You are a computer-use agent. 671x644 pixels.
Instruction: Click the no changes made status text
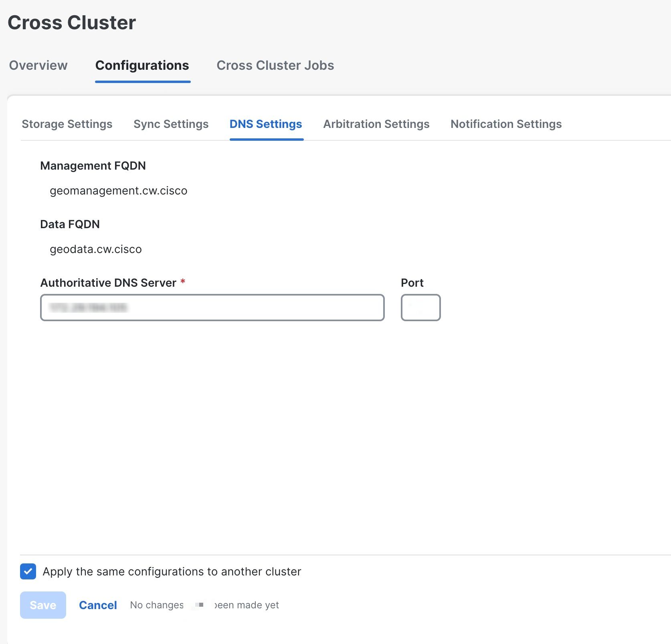click(x=204, y=605)
